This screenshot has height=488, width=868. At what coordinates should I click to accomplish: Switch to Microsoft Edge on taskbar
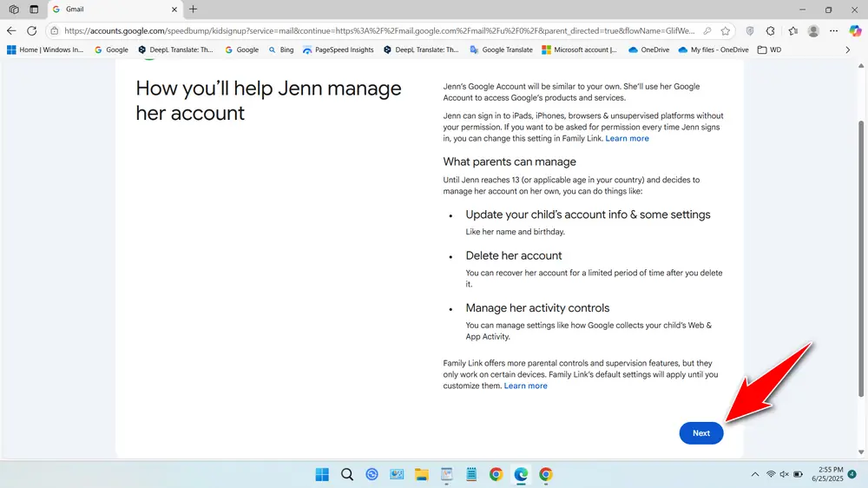521,475
